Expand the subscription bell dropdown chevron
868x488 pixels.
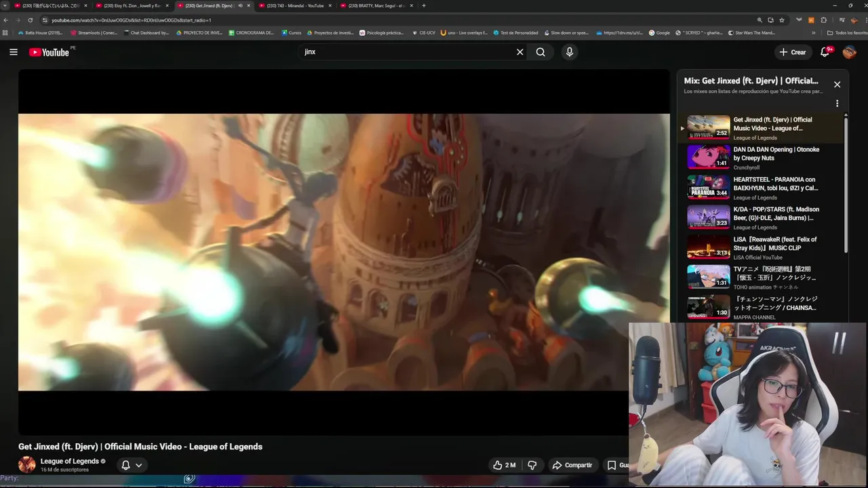[139, 465]
